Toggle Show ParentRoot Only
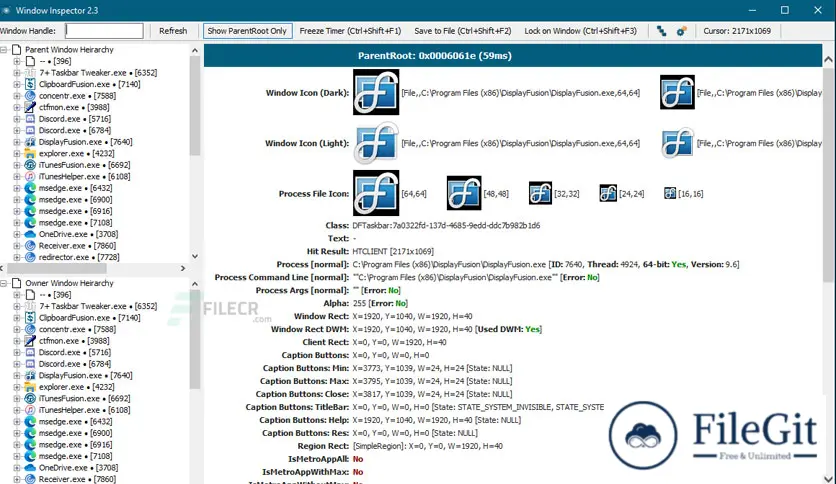 pos(247,31)
